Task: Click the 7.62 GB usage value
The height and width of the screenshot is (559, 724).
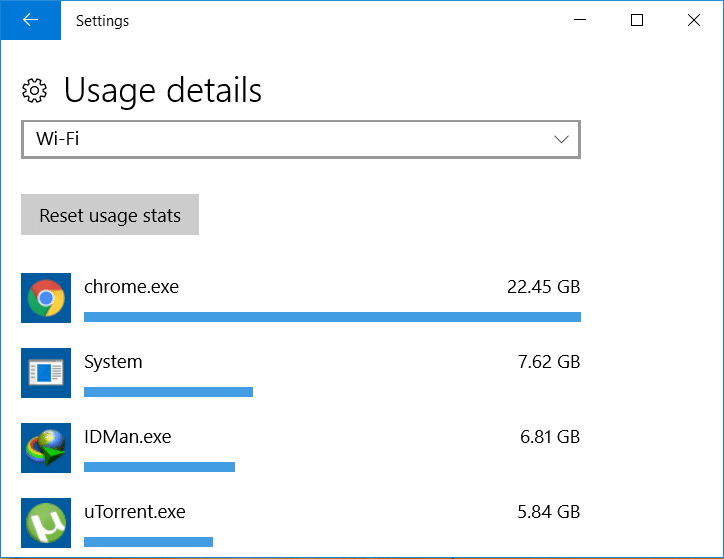Action: (x=549, y=362)
